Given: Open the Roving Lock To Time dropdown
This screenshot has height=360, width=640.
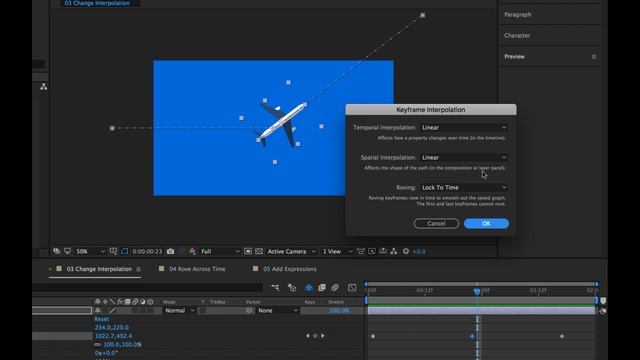Looking at the screenshot, I should (x=464, y=187).
